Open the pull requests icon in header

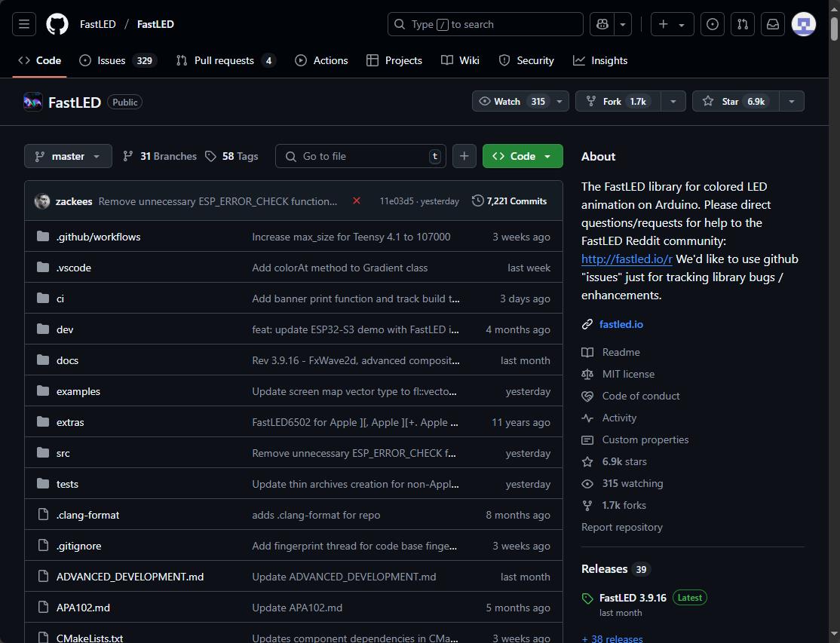pyautogui.click(x=743, y=24)
